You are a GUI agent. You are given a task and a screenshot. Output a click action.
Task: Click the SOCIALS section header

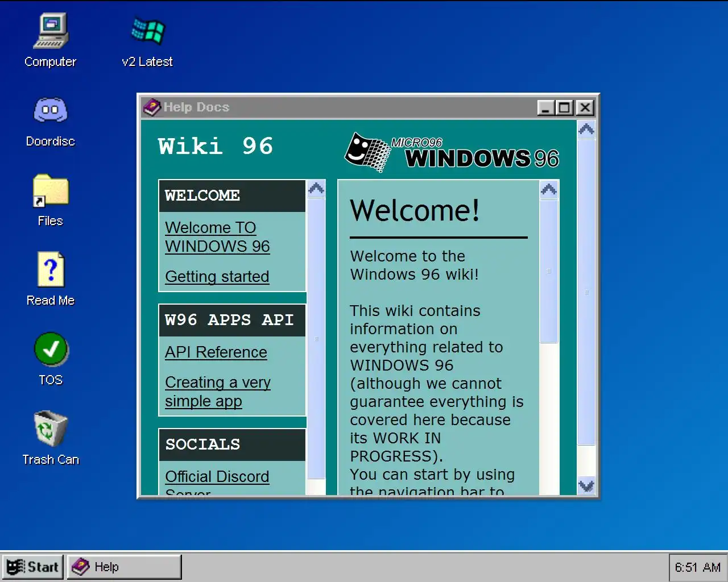[233, 445]
